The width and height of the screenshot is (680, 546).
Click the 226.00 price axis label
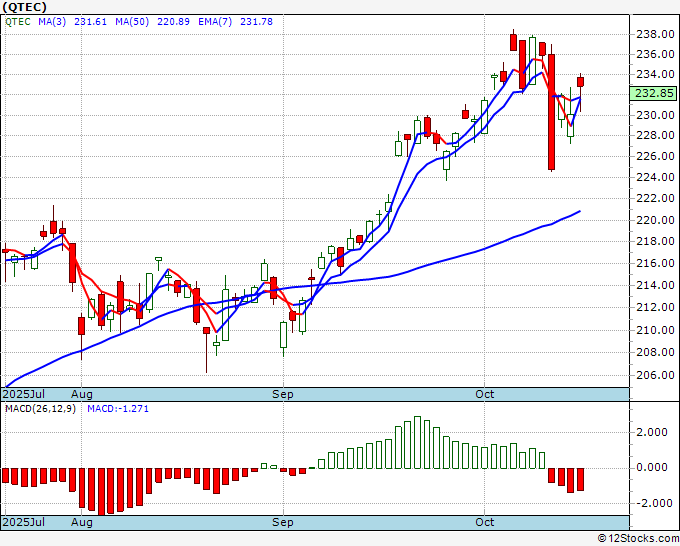point(655,156)
